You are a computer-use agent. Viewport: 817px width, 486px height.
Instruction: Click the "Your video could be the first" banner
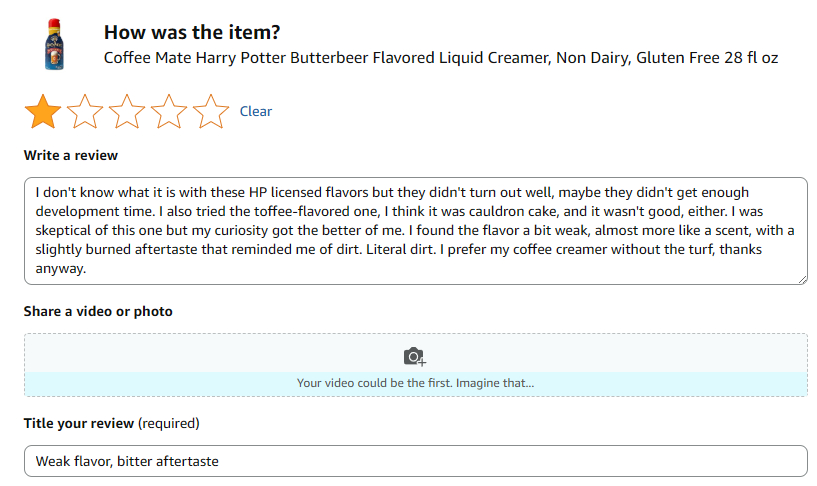(415, 383)
